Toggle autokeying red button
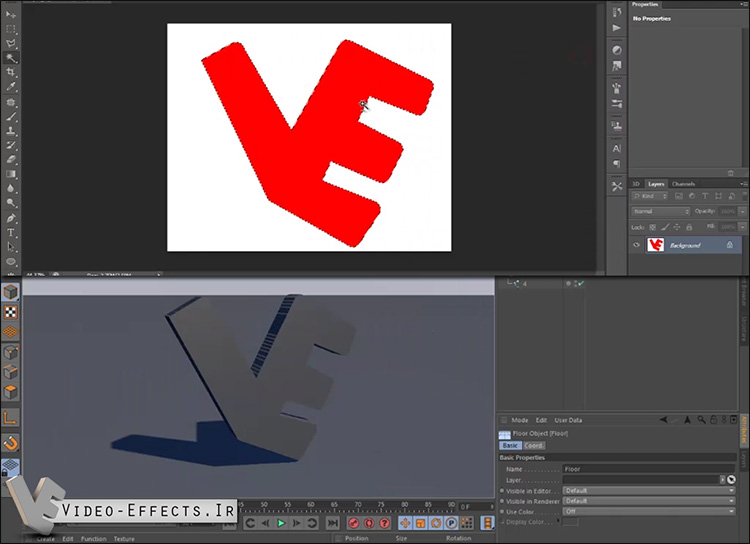Screen dimensions: 750x544 [x=369, y=523]
